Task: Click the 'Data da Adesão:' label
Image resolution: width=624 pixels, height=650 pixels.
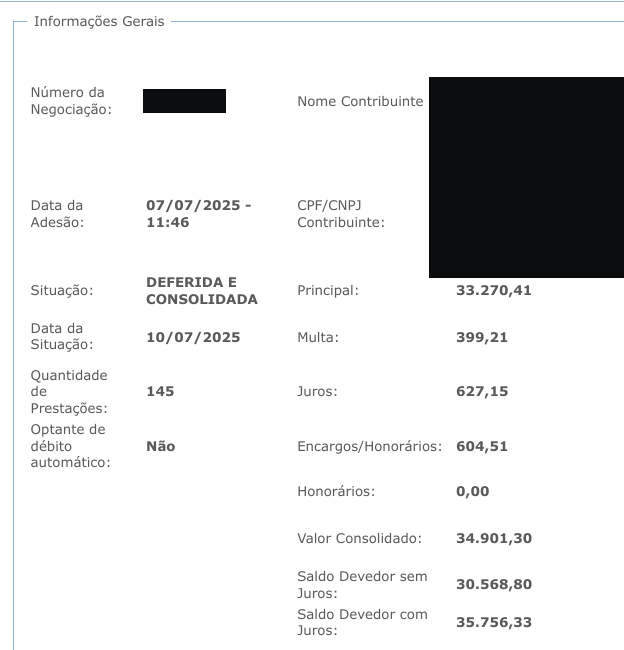Action: point(57,214)
